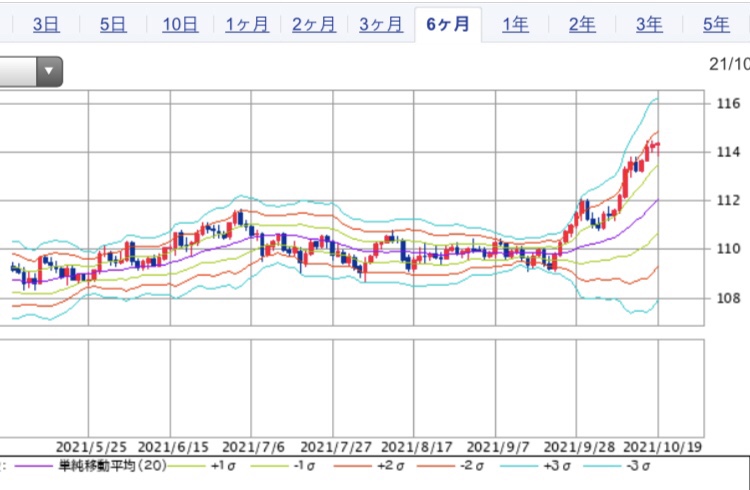
Task: Click the 114 price axis value
Action: [728, 152]
